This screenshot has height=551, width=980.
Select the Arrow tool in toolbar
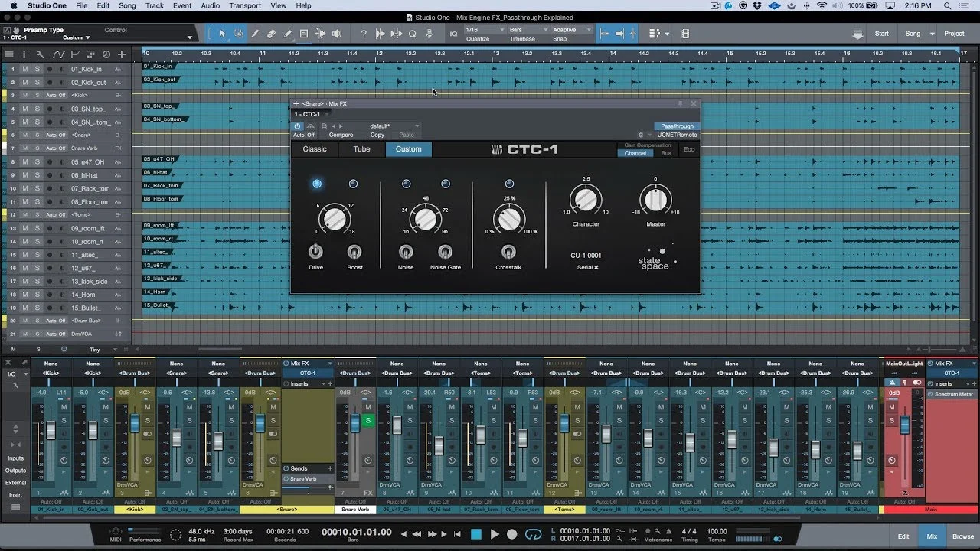pyautogui.click(x=223, y=34)
